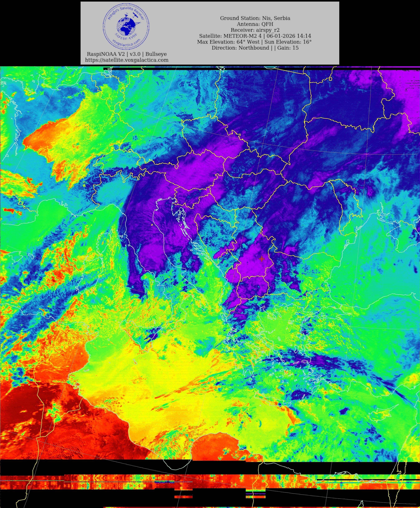This screenshot has height=508, width=420.
Task: Click the 'Antenna: QFH' label
Action: click(255, 24)
